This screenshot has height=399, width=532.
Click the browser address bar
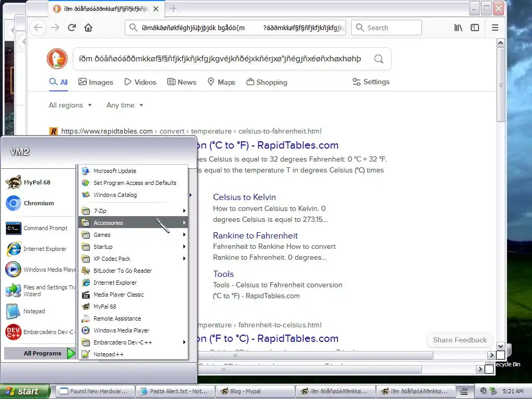click(235, 28)
